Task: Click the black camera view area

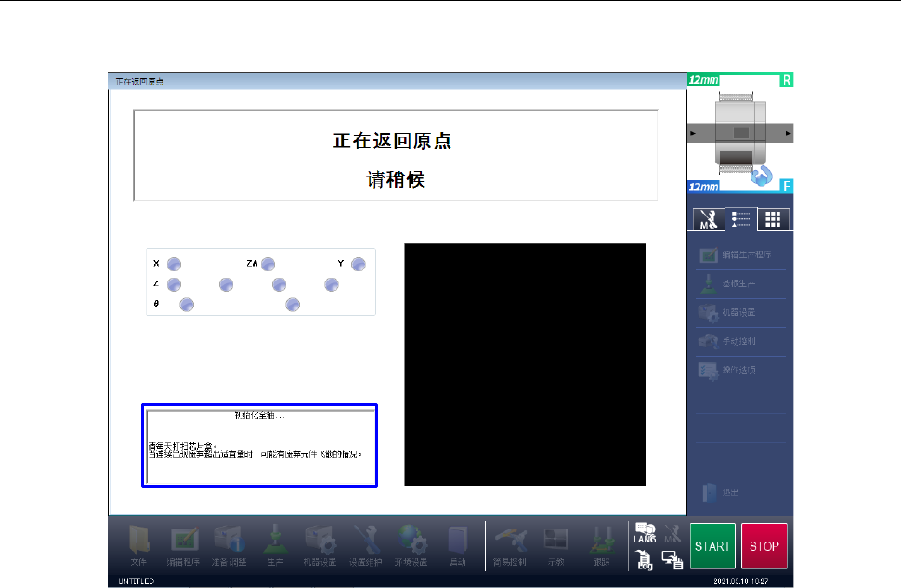Action: [525, 364]
